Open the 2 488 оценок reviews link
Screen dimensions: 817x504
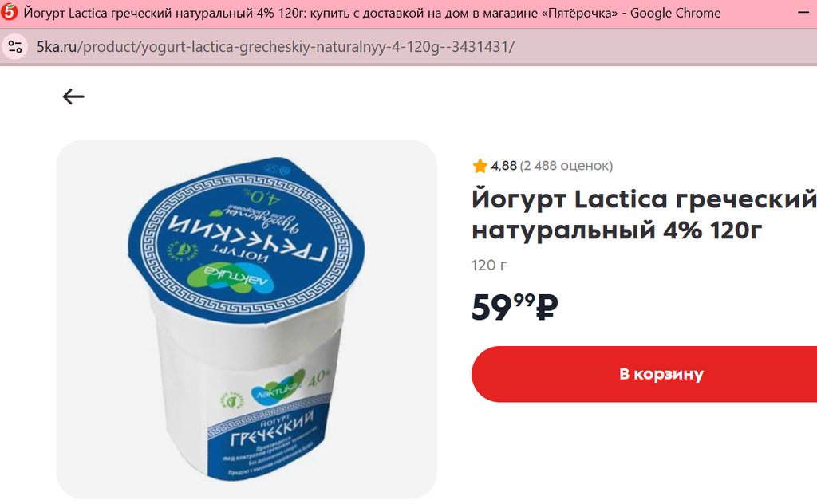click(566, 166)
